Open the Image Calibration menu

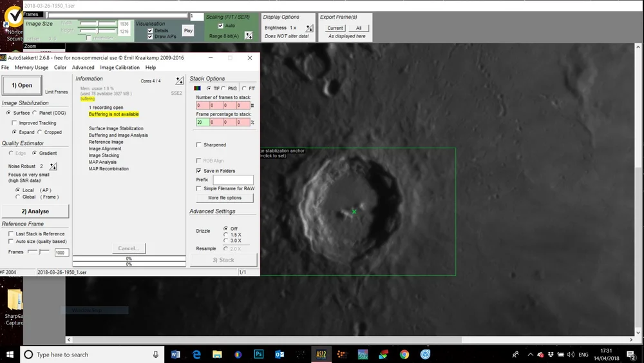pyautogui.click(x=120, y=68)
